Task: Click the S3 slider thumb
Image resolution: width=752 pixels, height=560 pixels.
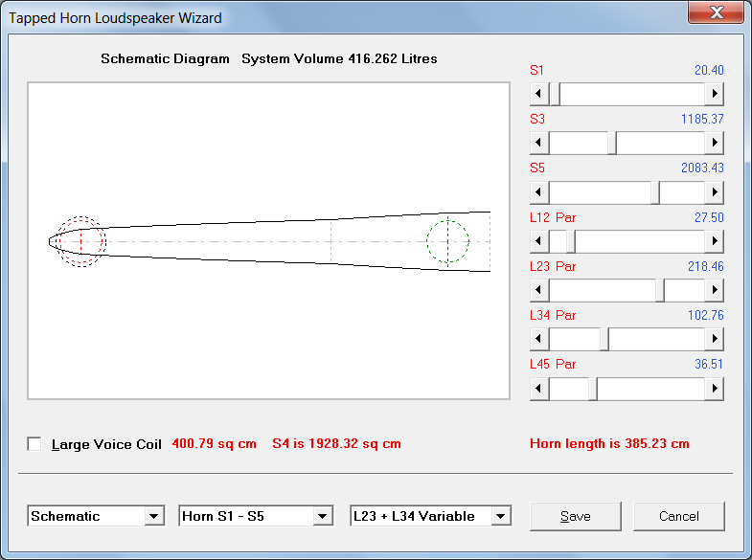Action: (612, 143)
